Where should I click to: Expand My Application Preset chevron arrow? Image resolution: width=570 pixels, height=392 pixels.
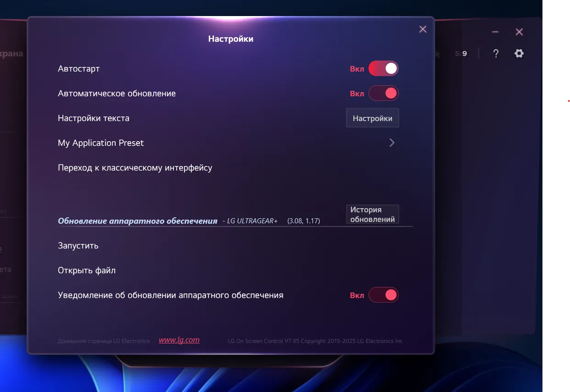tap(392, 143)
